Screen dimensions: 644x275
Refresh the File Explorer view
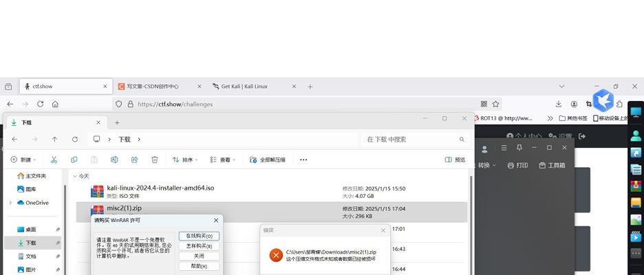pyautogui.click(x=75, y=140)
